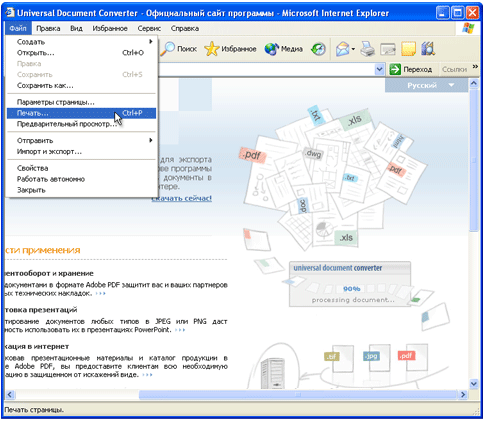
Task: Expand the Отправить submenu arrow
Action: [151, 140]
